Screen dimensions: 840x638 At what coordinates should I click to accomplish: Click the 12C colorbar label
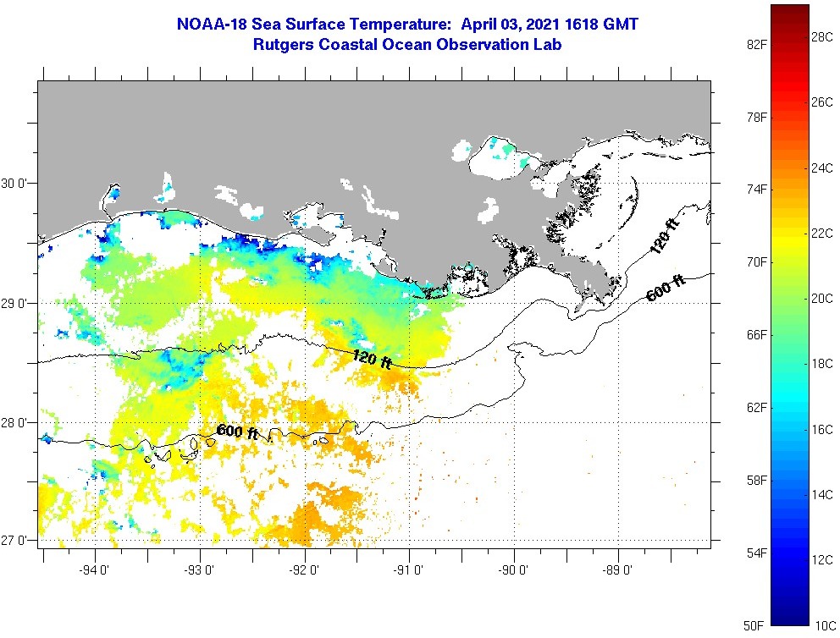tap(822, 559)
